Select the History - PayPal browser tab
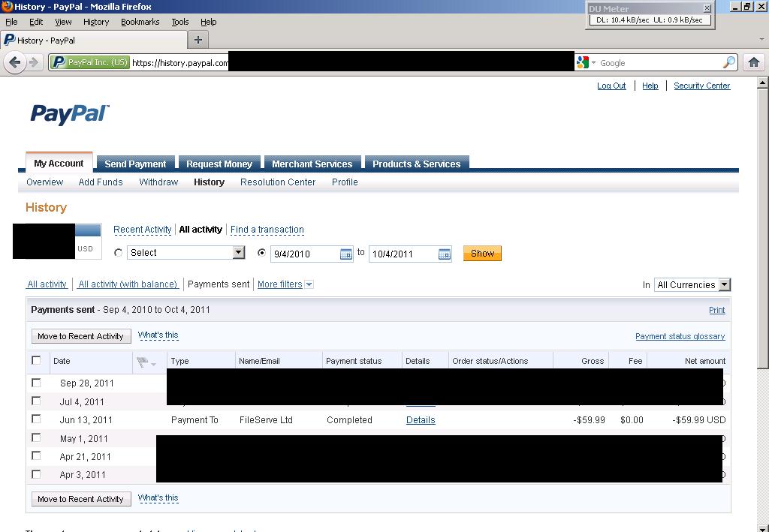The height and width of the screenshot is (532, 769). pos(95,41)
